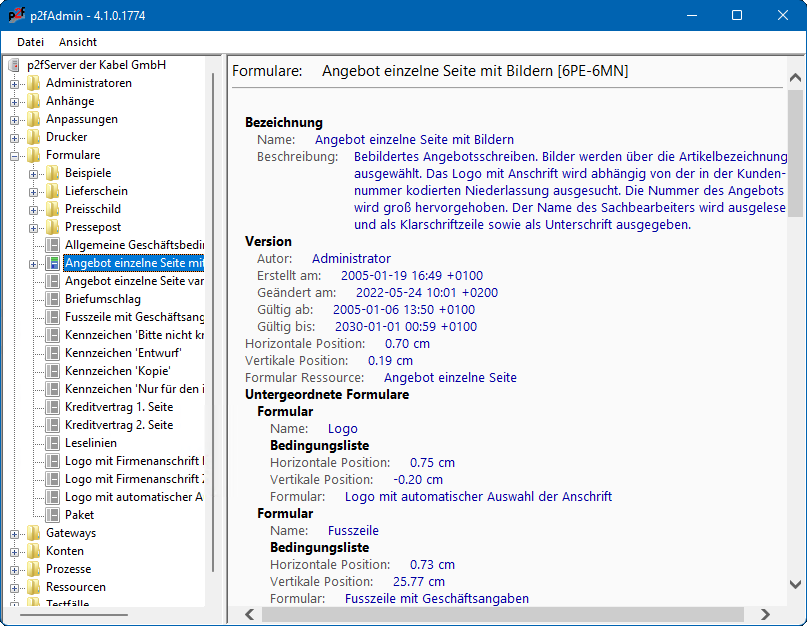Open the Datei menu
This screenshot has height=626, width=807.
tap(31, 42)
